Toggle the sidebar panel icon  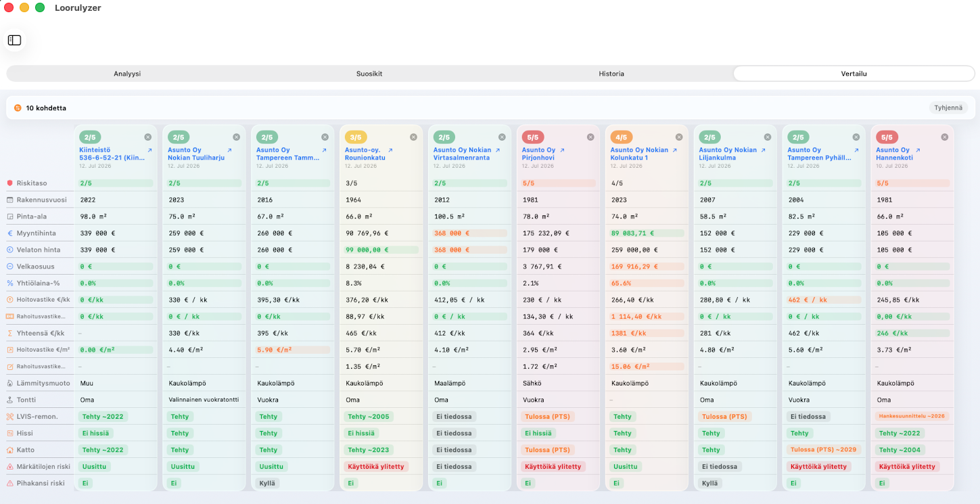(x=14, y=40)
